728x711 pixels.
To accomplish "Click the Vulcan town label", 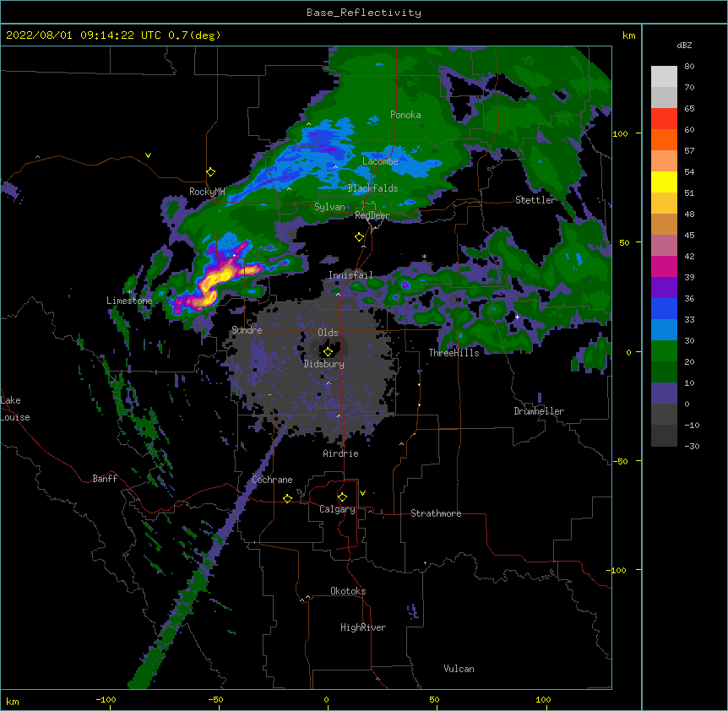I will click(459, 669).
